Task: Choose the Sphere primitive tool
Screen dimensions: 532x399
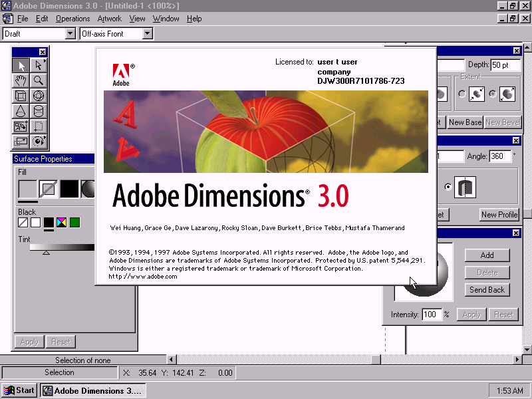Action: (39, 96)
